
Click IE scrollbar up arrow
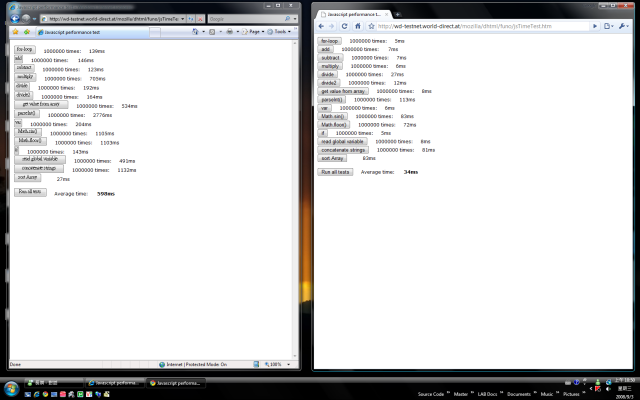pyautogui.click(x=295, y=43)
